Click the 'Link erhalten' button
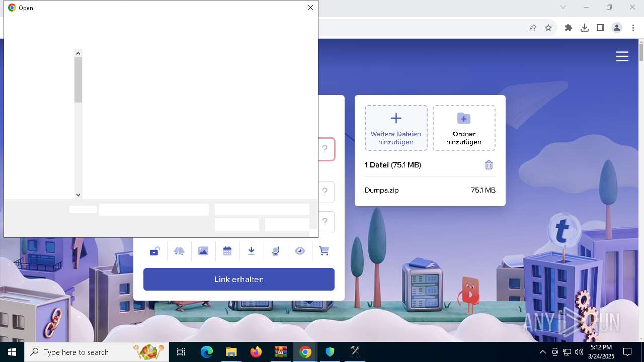 (x=239, y=279)
